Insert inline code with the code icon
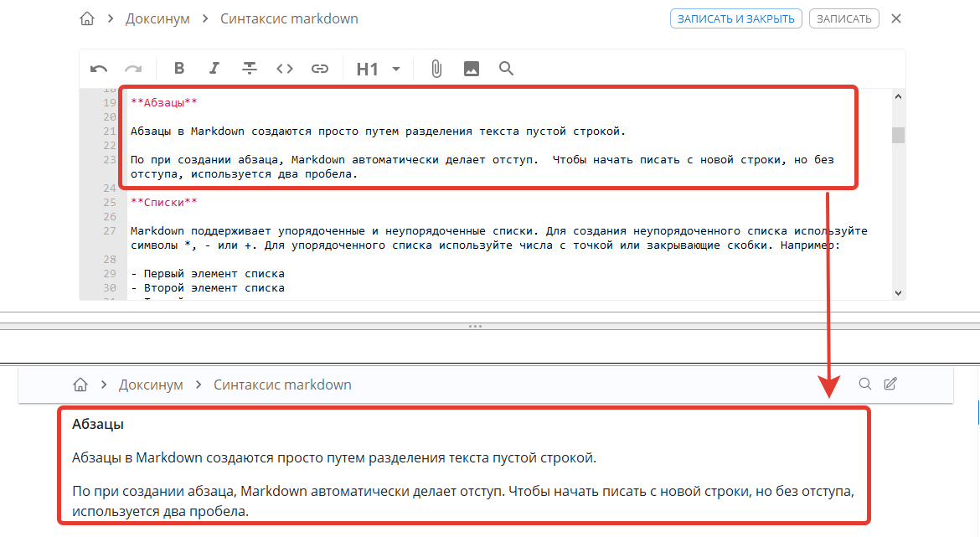 [285, 69]
